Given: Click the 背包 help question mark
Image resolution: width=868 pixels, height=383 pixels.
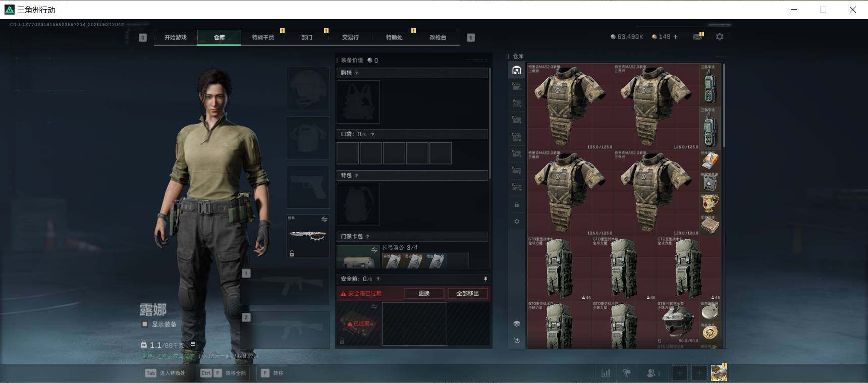Looking at the screenshot, I should click(x=357, y=176).
